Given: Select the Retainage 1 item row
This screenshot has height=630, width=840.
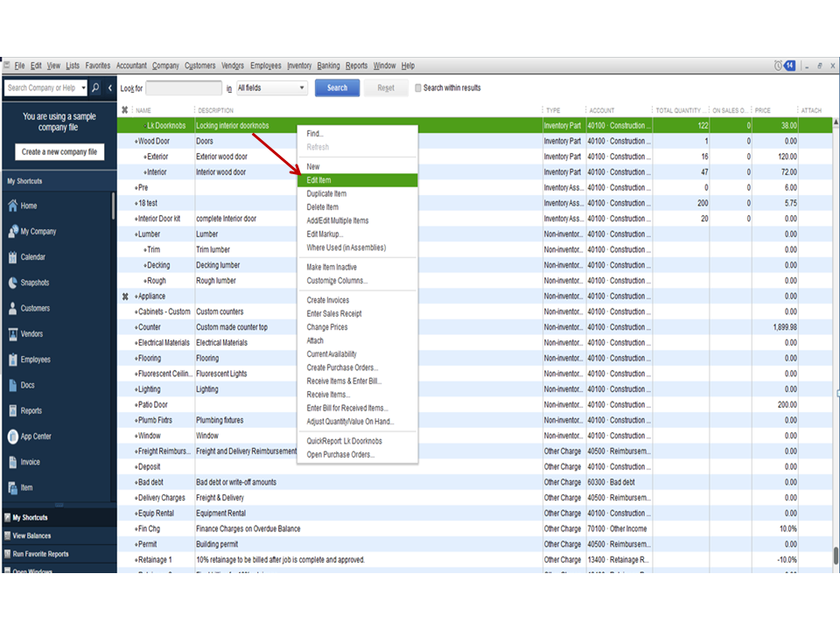Looking at the screenshot, I should [475, 559].
